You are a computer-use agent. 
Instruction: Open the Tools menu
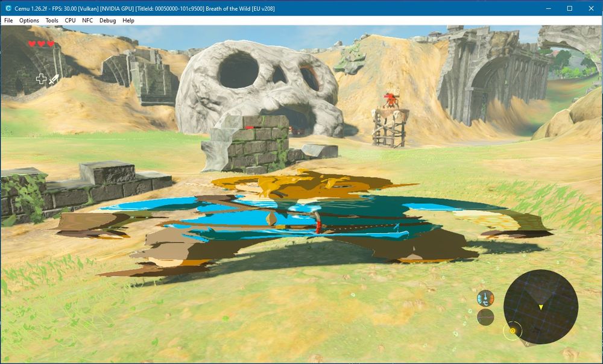point(52,20)
